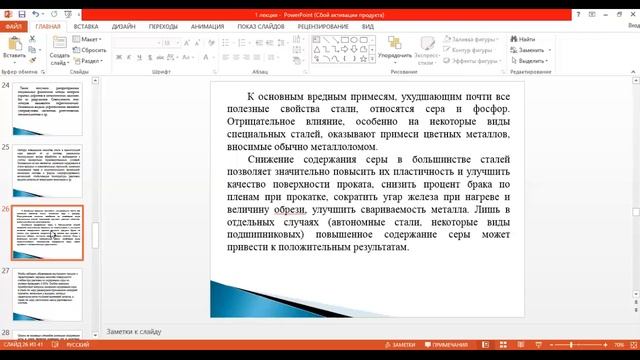
Task: Switch to the ПОКАЗ СЛАЙДОВ tab
Action: pos(261,27)
